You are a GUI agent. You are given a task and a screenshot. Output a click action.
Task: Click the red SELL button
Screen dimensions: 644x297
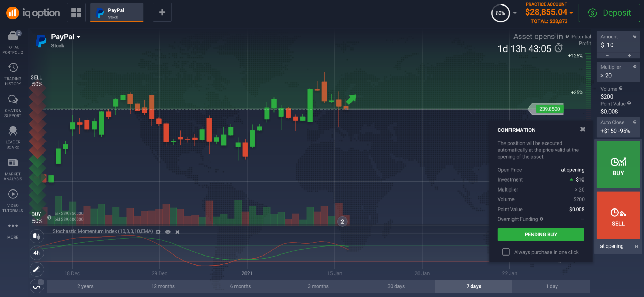click(x=618, y=215)
